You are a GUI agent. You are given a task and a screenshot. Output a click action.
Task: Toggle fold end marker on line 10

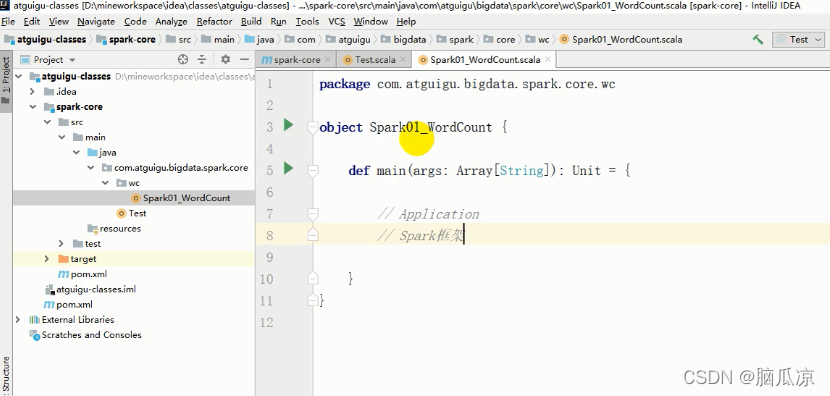click(313, 278)
